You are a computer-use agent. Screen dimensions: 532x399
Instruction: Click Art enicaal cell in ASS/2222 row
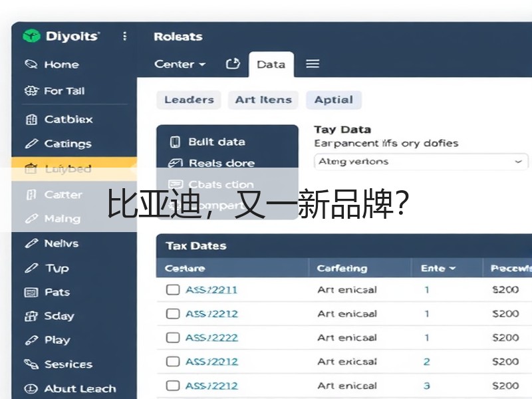347,338
